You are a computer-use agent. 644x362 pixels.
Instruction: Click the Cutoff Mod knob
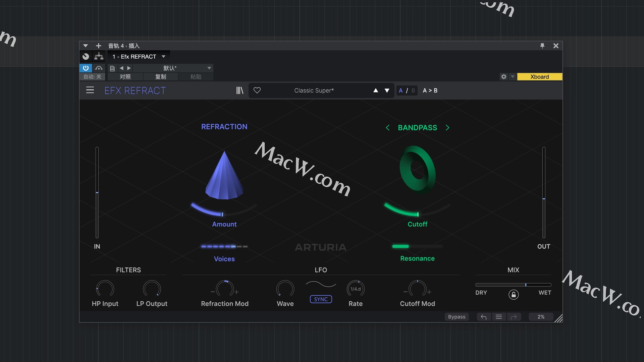pyautogui.click(x=417, y=289)
